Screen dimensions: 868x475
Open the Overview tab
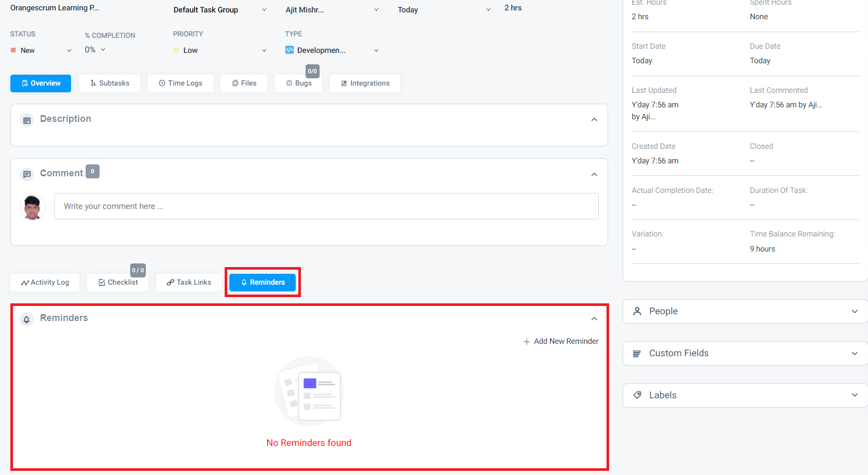pos(40,83)
